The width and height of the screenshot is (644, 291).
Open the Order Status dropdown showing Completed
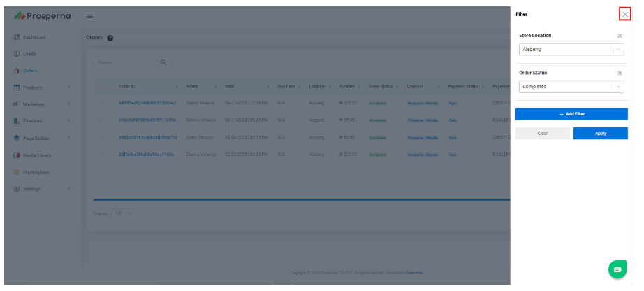(x=571, y=87)
